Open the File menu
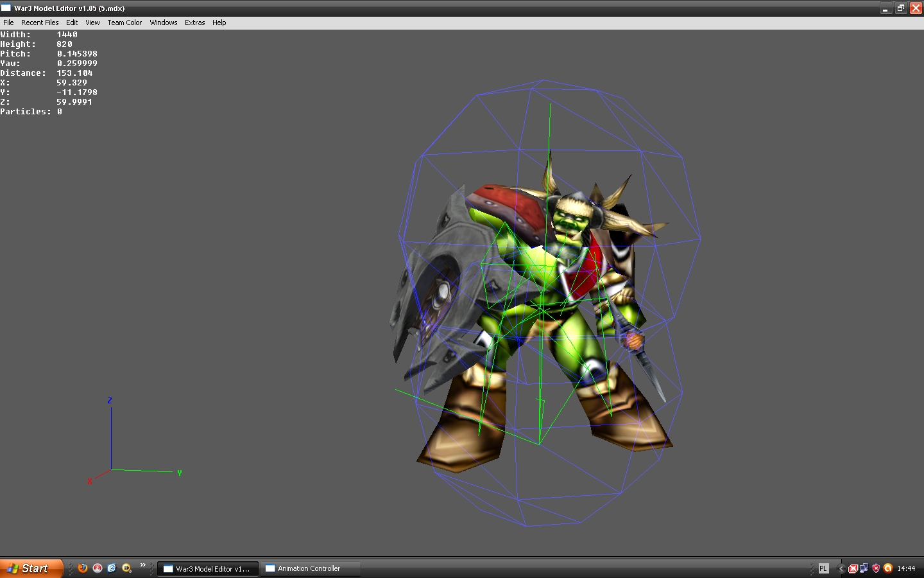The height and width of the screenshot is (578, 924). click(8, 22)
